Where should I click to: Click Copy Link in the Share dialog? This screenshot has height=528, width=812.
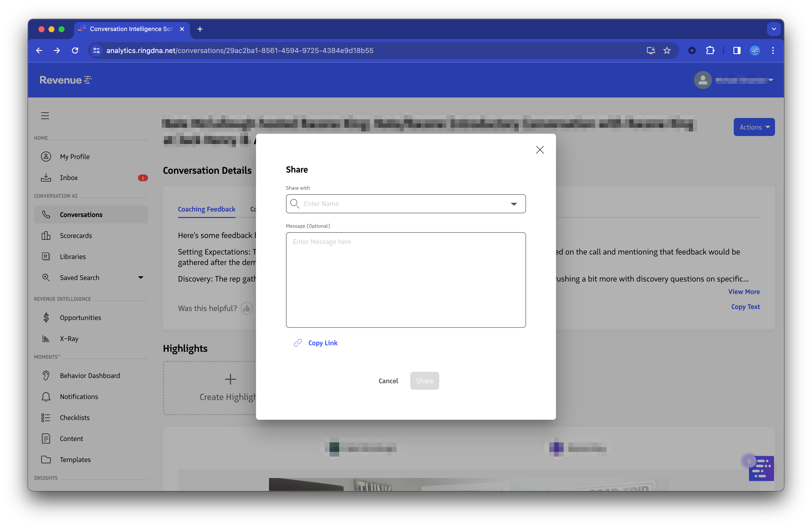323,343
